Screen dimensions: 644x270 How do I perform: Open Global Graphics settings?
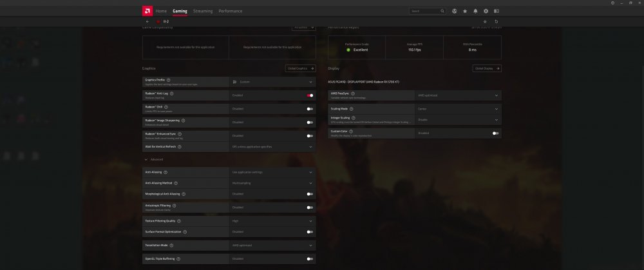coord(300,68)
